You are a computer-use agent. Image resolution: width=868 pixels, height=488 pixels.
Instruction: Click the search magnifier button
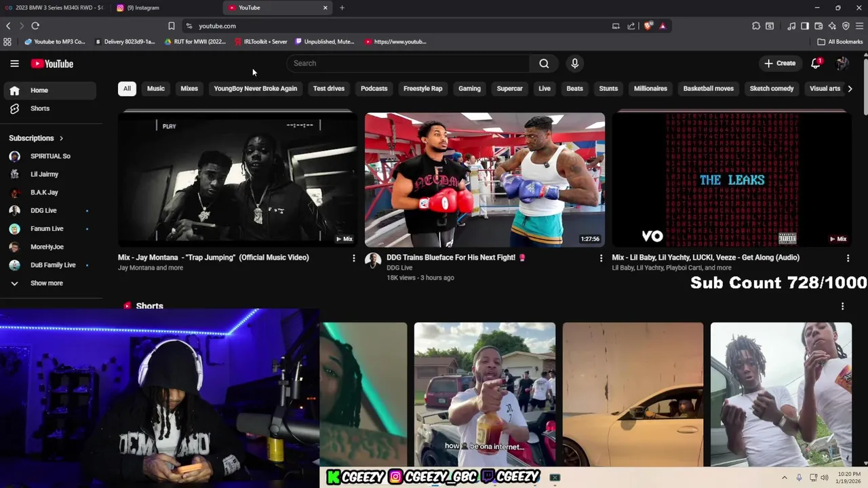[544, 63]
